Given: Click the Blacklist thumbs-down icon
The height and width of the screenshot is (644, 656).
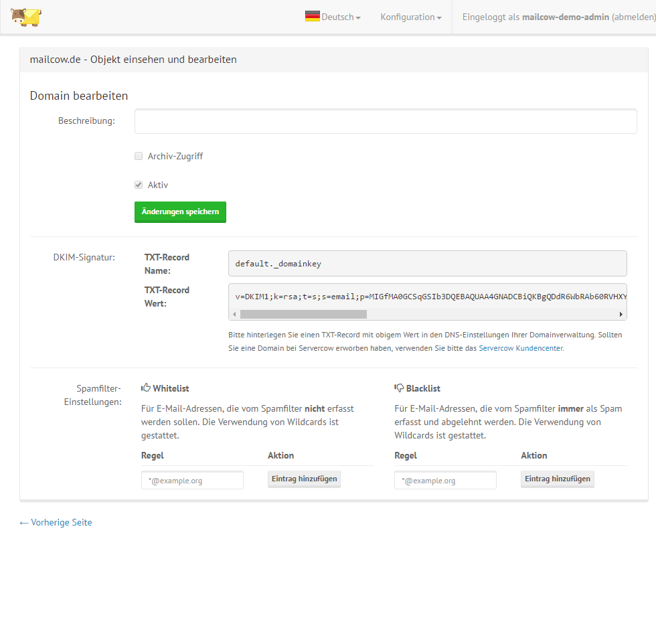Looking at the screenshot, I should 399,388.
